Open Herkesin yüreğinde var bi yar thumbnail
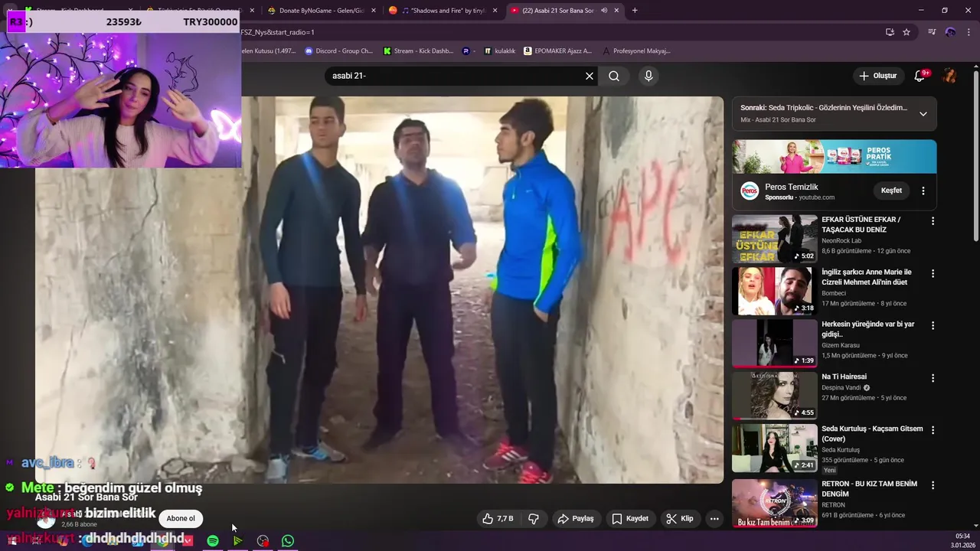The image size is (980, 551). pyautogui.click(x=774, y=343)
